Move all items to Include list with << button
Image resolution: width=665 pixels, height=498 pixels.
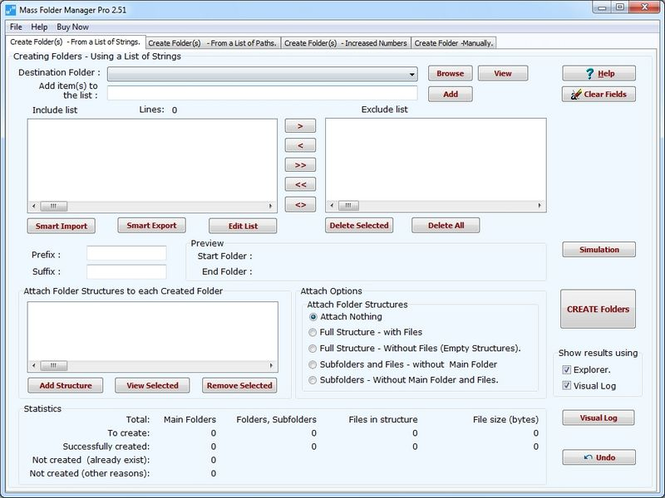(300, 185)
